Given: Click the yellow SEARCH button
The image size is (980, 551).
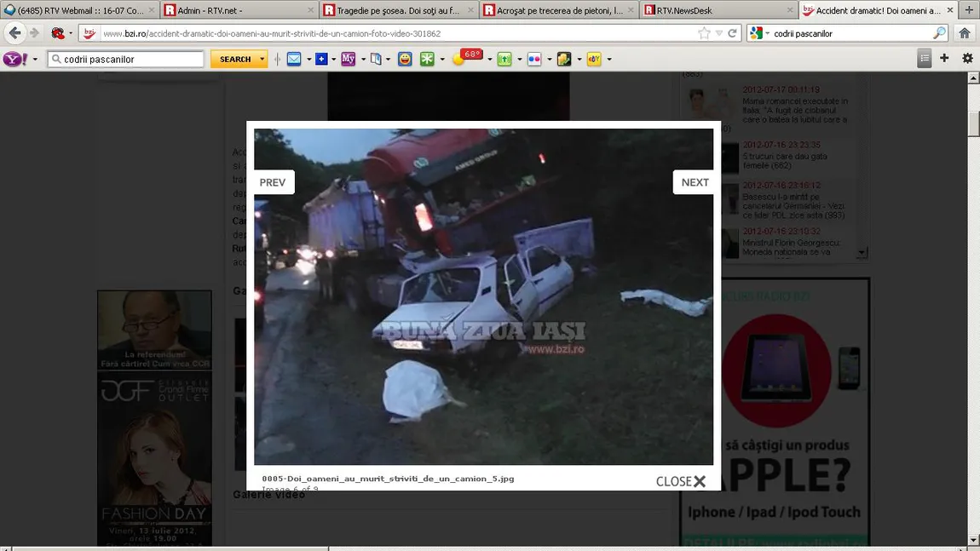Looking at the screenshot, I should [x=235, y=59].
